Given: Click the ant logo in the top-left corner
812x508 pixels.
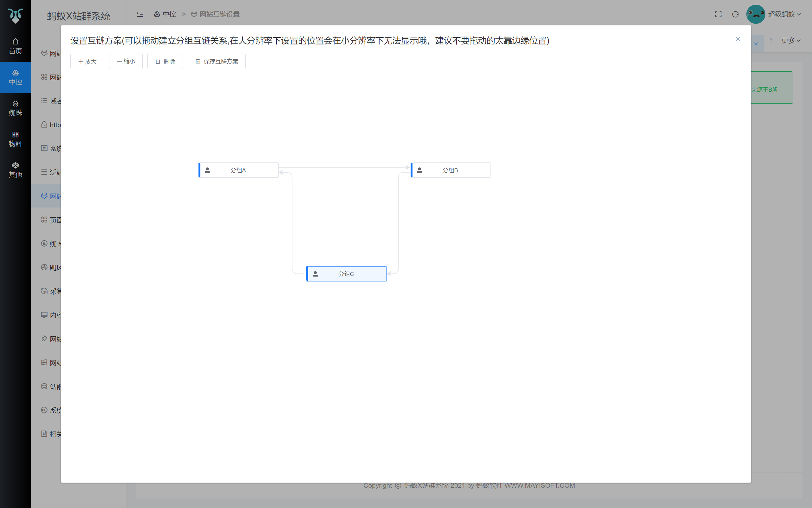Looking at the screenshot, I should click(x=16, y=15).
